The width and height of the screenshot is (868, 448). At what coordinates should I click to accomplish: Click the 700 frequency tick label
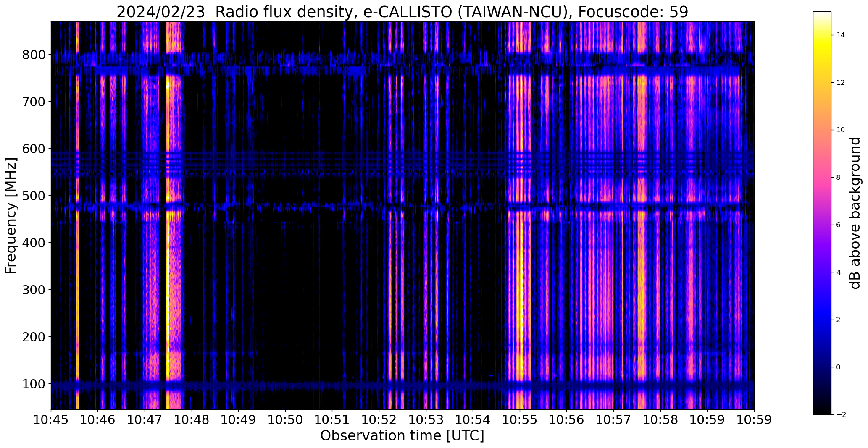point(33,102)
